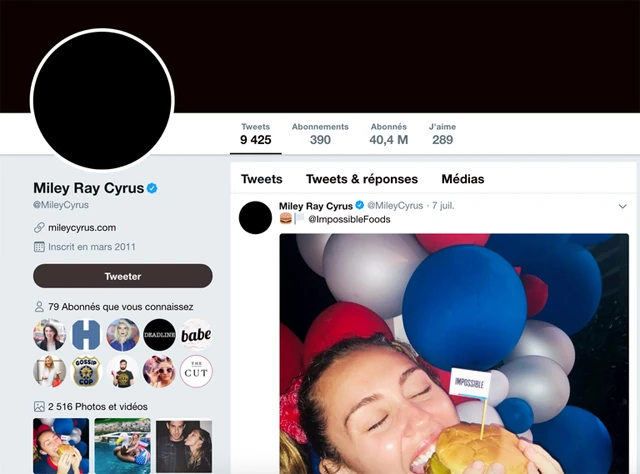Select the Tweets timeline tab
This screenshot has width=640, height=474.
(x=262, y=179)
